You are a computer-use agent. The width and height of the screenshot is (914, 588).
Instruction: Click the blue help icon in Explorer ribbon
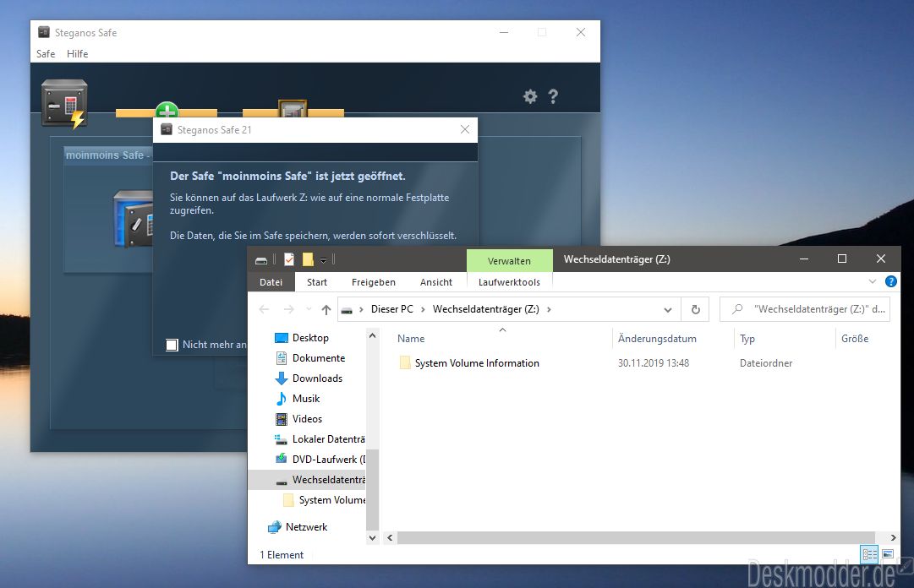click(890, 282)
